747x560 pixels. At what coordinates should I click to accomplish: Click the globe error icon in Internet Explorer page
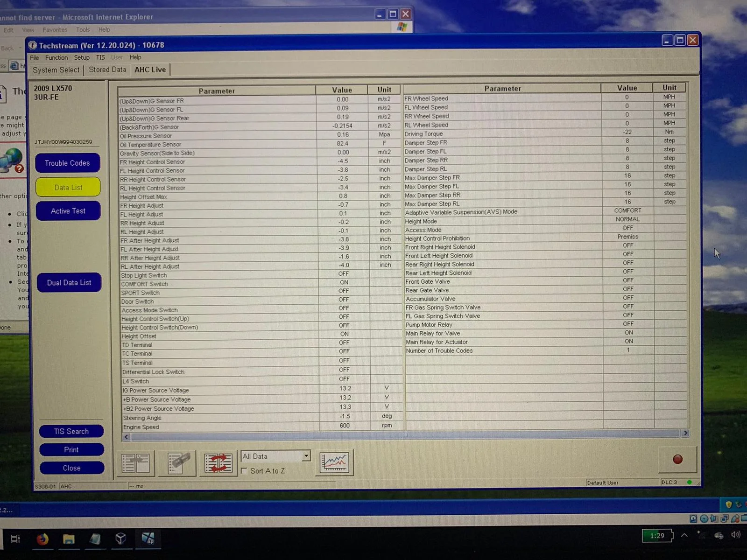coord(13,161)
